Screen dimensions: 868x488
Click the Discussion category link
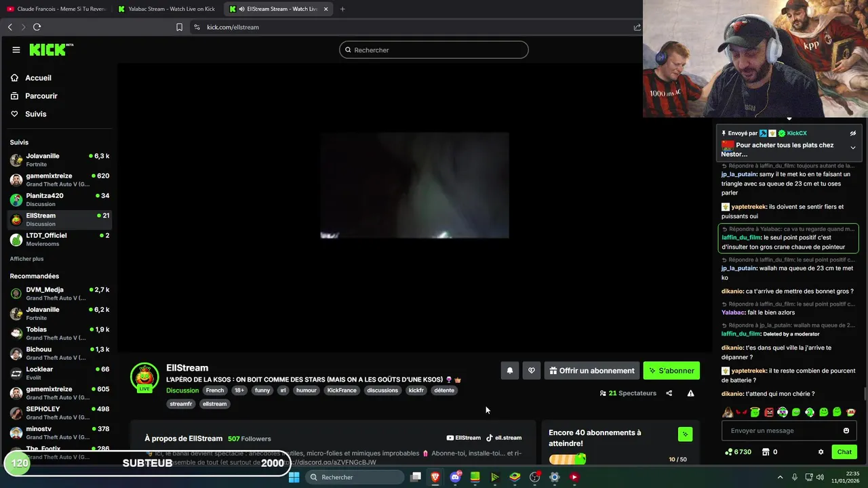click(x=182, y=390)
